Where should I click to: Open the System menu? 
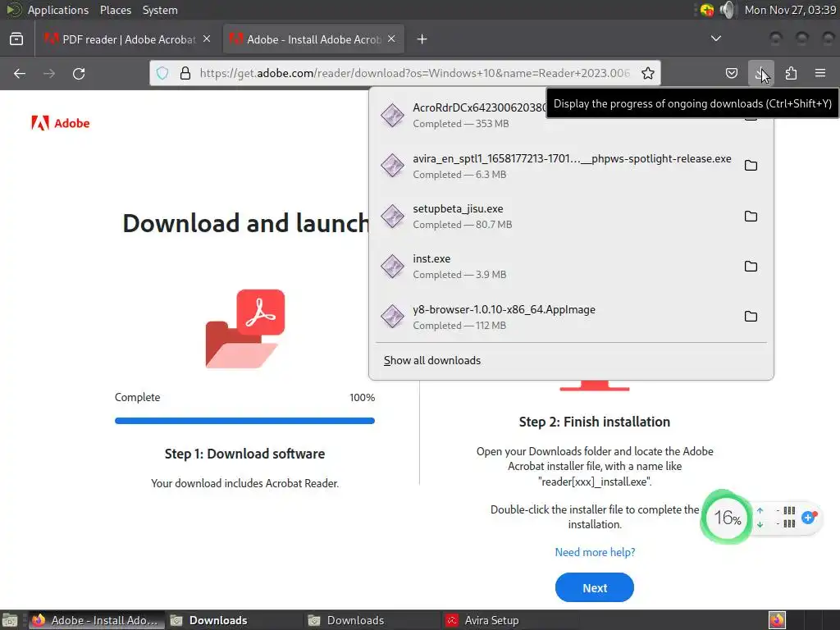coord(160,10)
